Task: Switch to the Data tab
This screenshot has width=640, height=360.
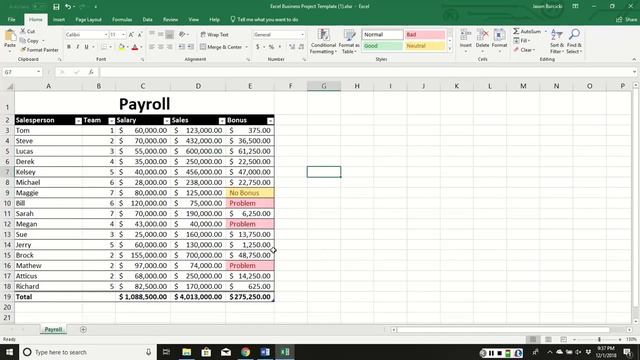Action: (147, 20)
